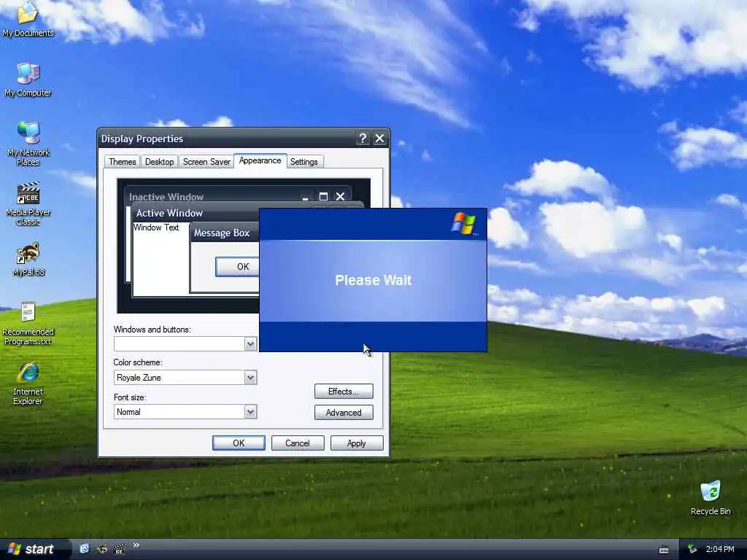
Task: Select Media Player Classic desktop shortcut
Action: [x=28, y=203]
